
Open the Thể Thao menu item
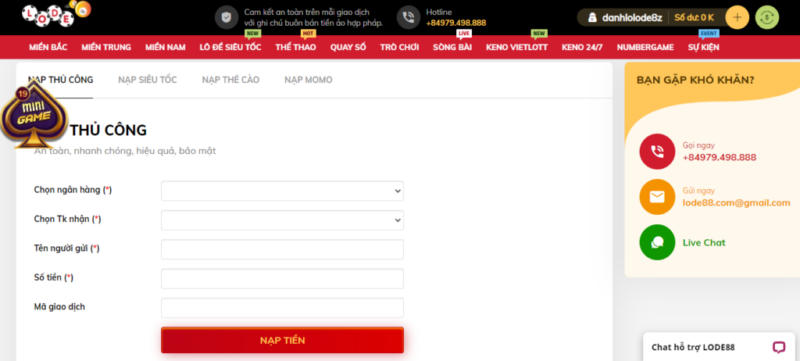click(x=295, y=47)
